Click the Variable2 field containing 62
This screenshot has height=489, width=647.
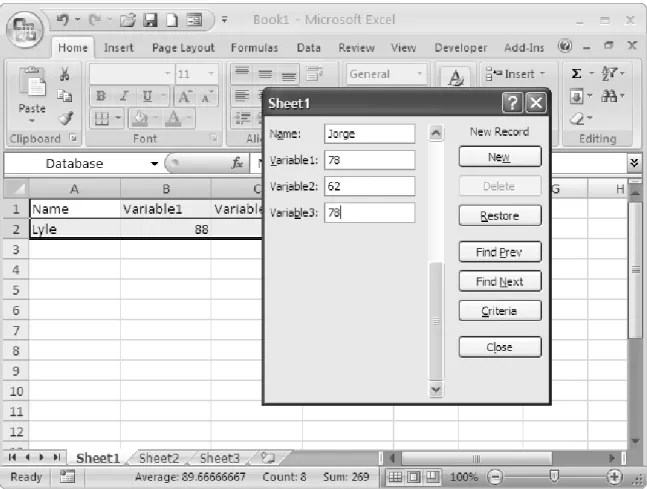pyautogui.click(x=369, y=186)
